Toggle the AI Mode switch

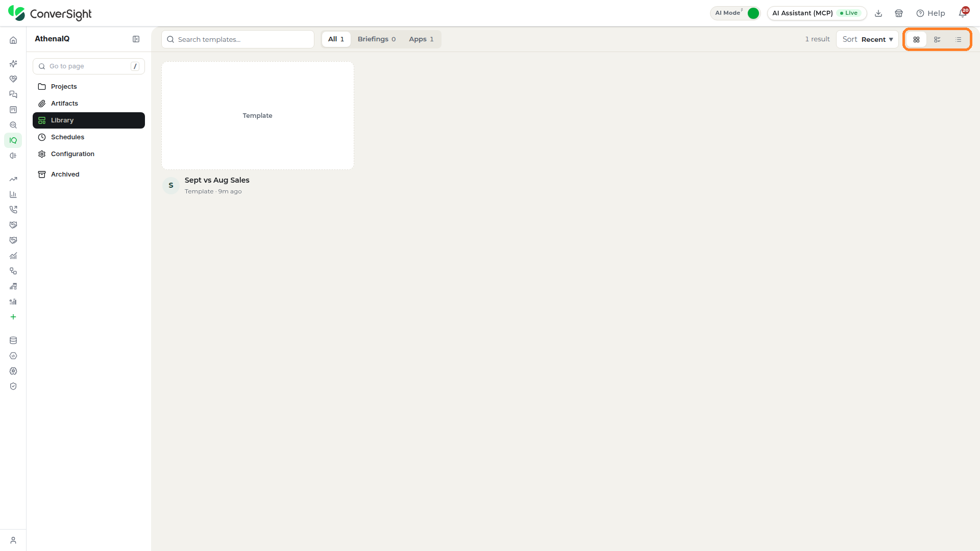coord(753,13)
